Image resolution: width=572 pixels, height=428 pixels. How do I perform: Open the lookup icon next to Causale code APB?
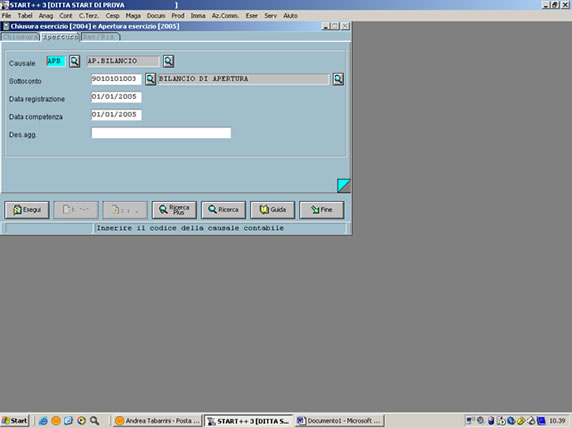[74, 61]
